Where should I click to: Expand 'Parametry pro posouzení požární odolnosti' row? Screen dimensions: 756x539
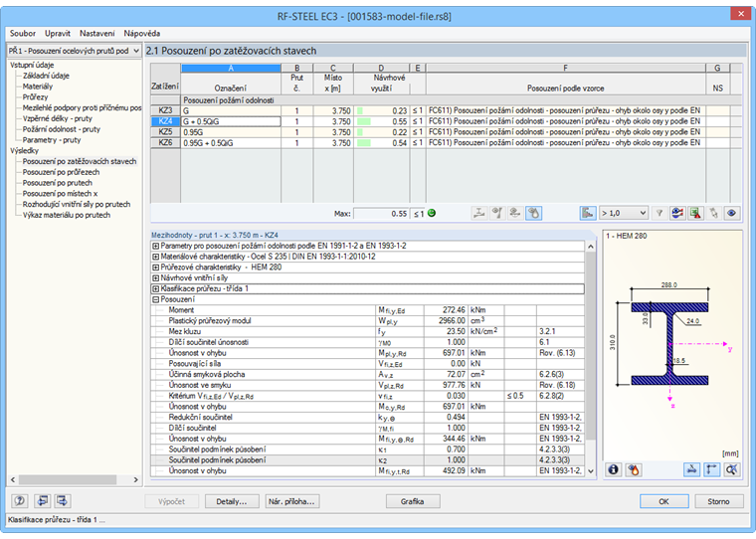156,246
